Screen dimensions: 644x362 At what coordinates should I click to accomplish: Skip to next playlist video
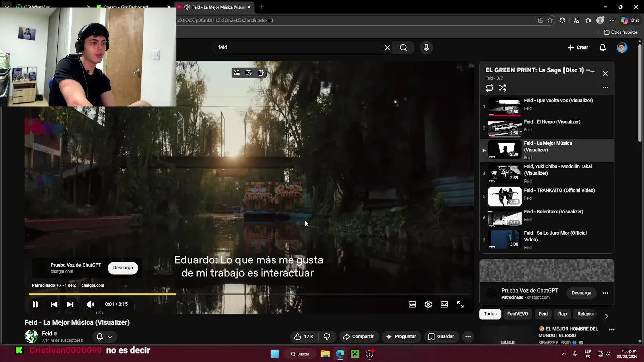pyautogui.click(x=70, y=304)
